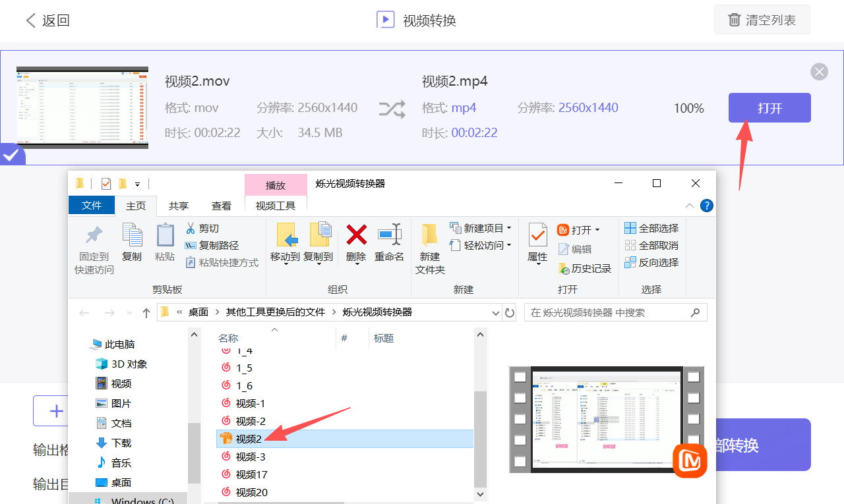Open the converted file with 打开 button
Viewport: 844px width, 504px height.
pos(769,107)
